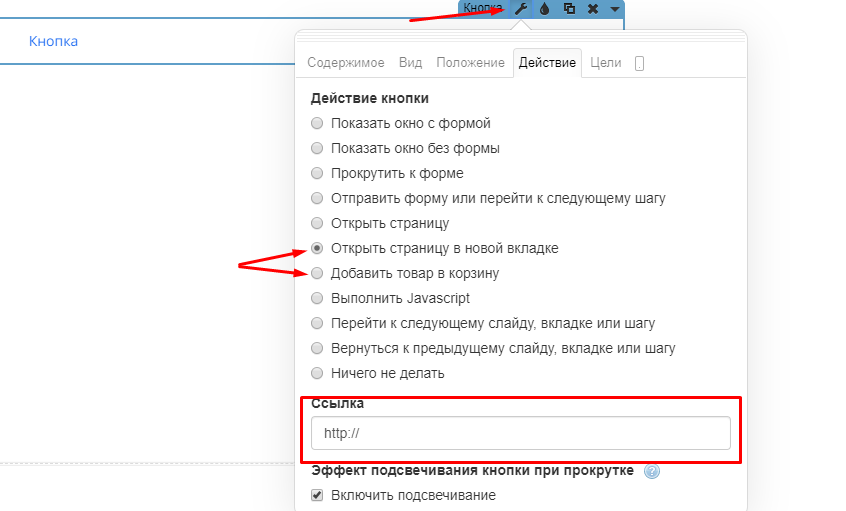Image resolution: width=846 pixels, height=511 pixels.
Task: Select 'Открыть страницу' radio option
Action: 317,223
